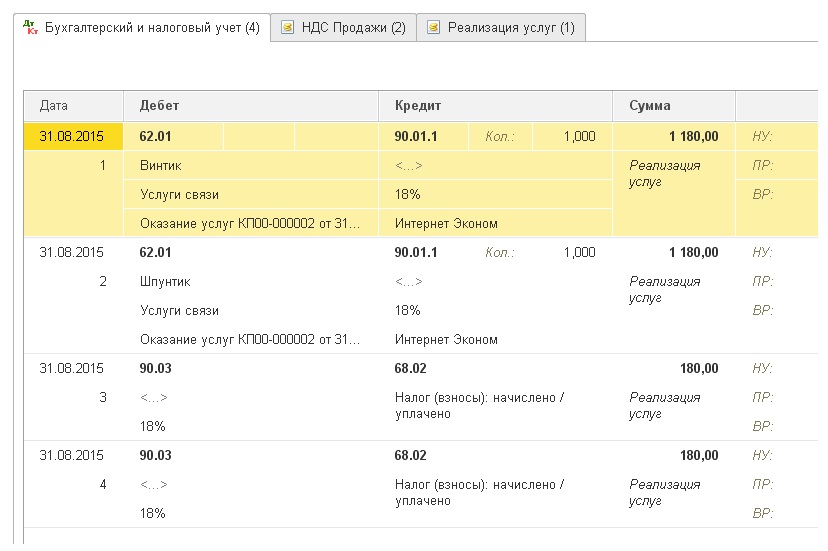
Task: Click Оказание услуг КП00-000002 in entry 1
Action: (250, 223)
